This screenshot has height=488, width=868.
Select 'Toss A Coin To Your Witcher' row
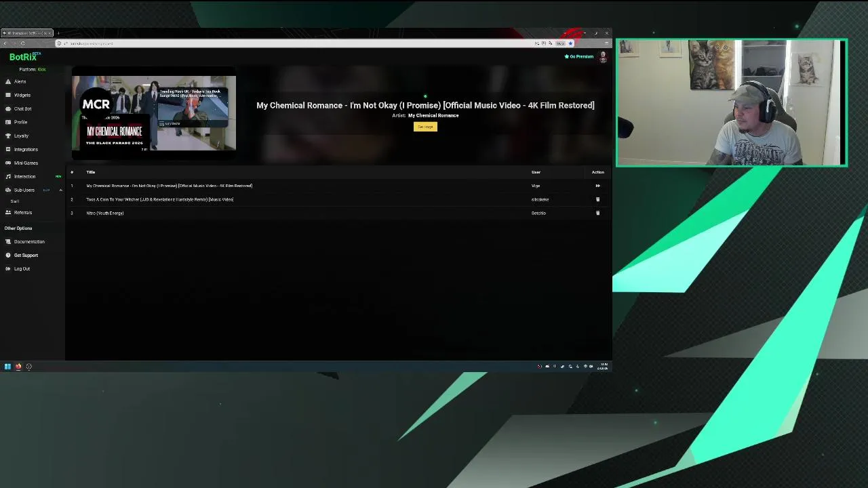338,199
